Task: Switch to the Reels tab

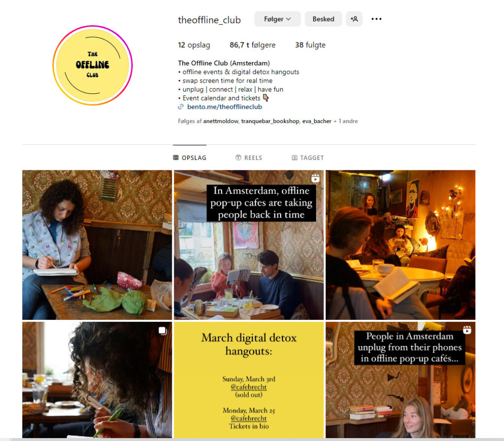Action: click(x=249, y=157)
